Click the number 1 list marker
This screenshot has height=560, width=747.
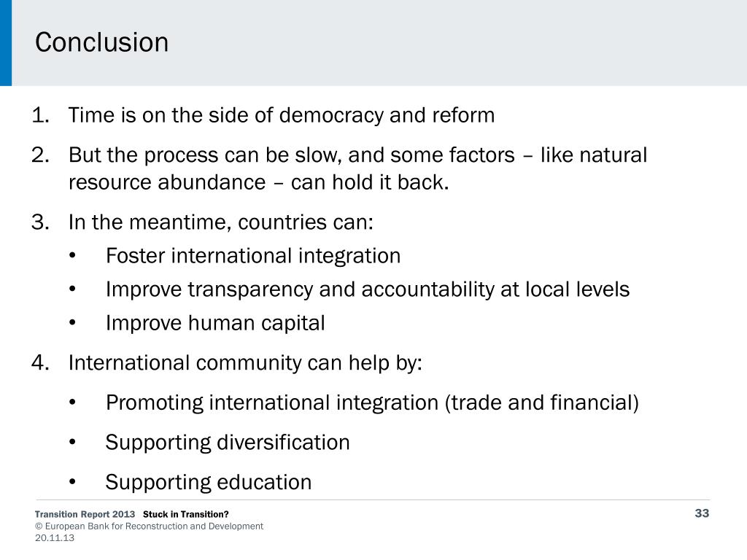tap(40, 115)
